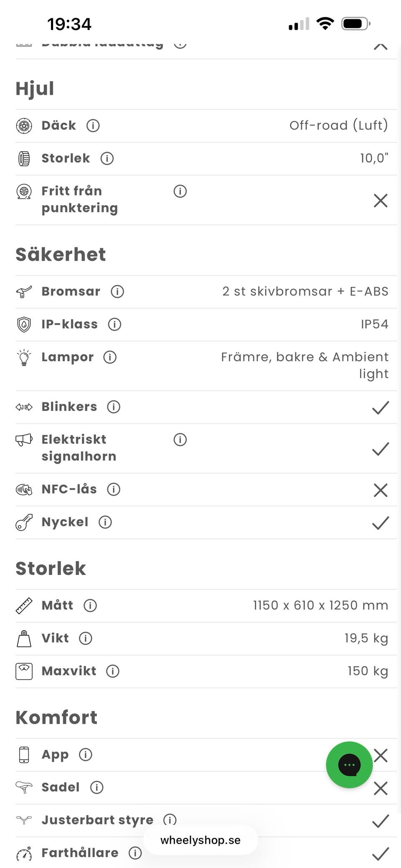Collapse the section with top chevron
Viewport: 401px width, 868px height.
click(381, 46)
